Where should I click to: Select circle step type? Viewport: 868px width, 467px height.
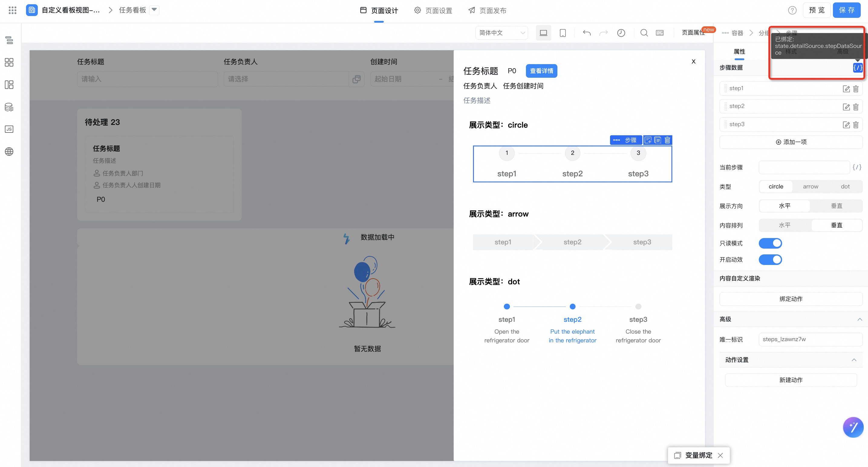click(776, 186)
